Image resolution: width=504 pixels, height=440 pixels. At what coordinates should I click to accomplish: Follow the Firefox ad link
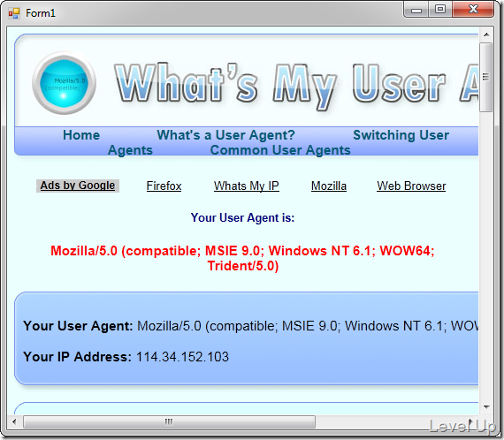(164, 186)
